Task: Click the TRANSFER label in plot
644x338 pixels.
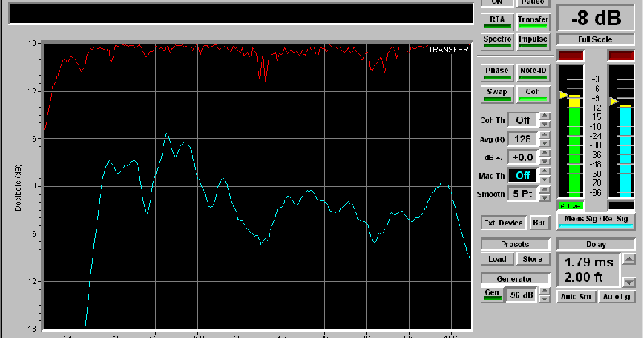Action: coord(448,50)
